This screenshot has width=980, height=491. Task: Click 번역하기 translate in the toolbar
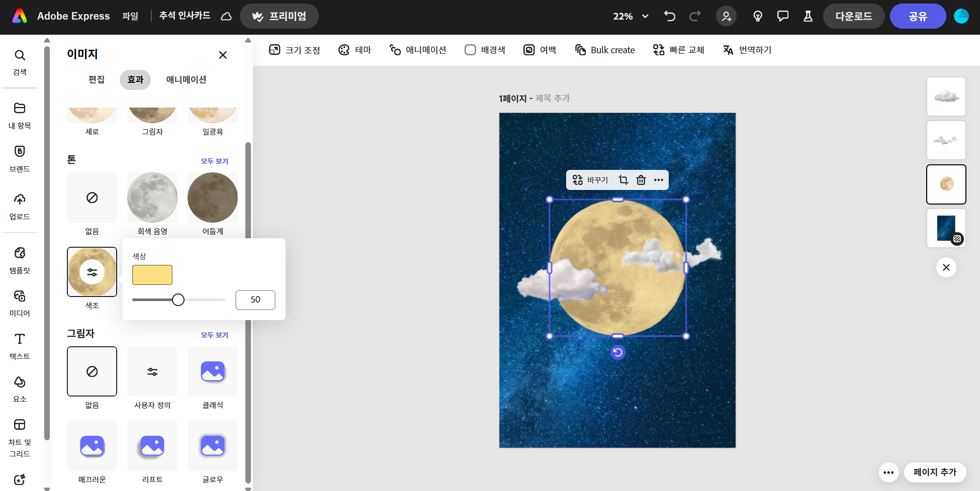click(747, 50)
